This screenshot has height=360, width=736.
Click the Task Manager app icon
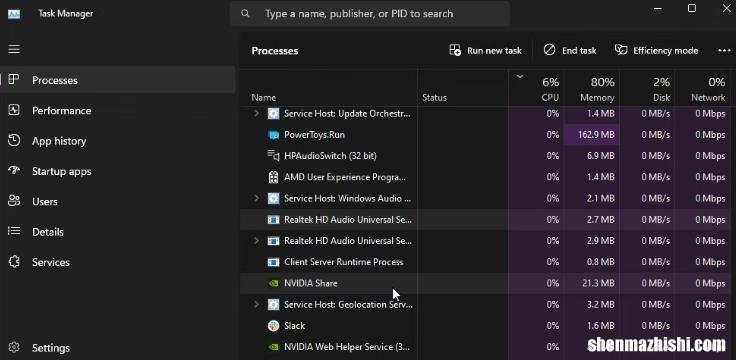click(x=14, y=14)
